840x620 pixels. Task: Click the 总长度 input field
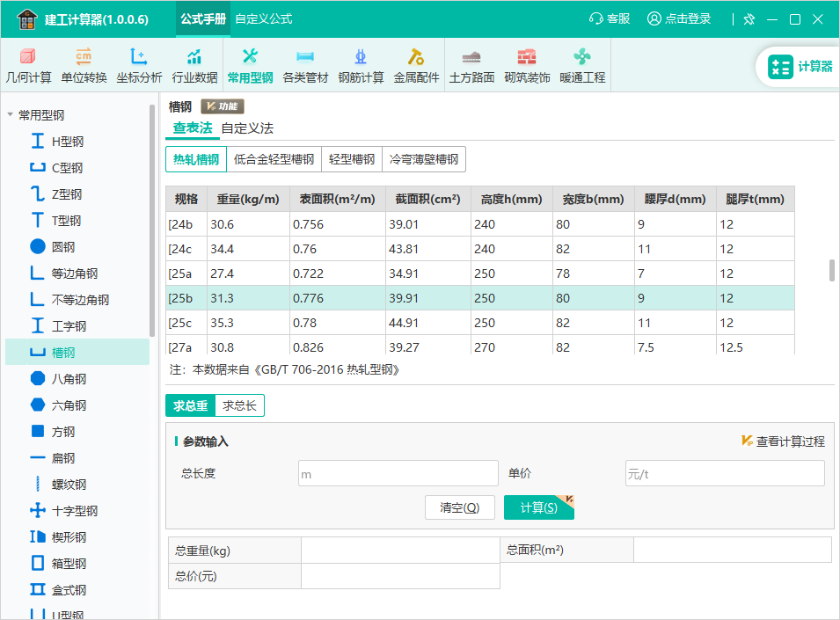(x=398, y=473)
